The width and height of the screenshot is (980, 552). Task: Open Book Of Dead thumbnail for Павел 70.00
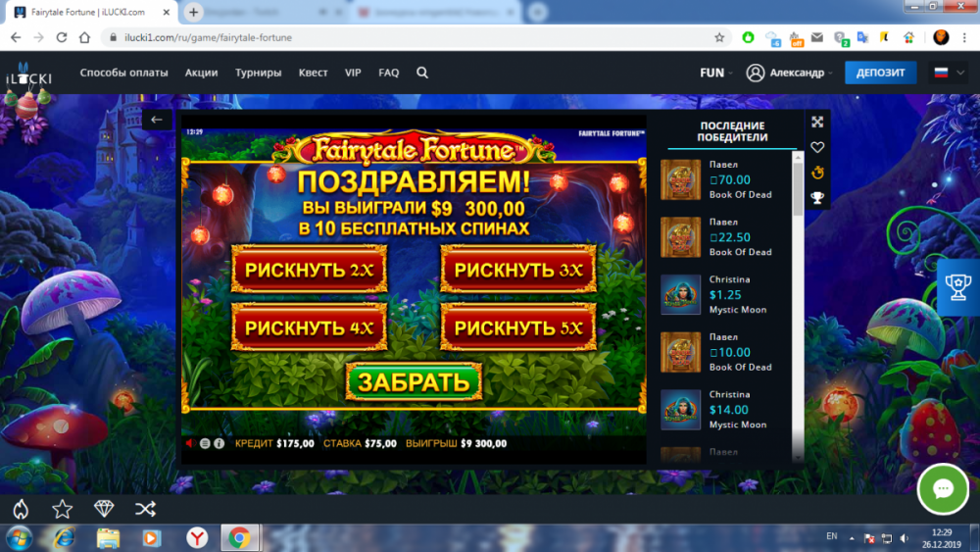coord(681,179)
